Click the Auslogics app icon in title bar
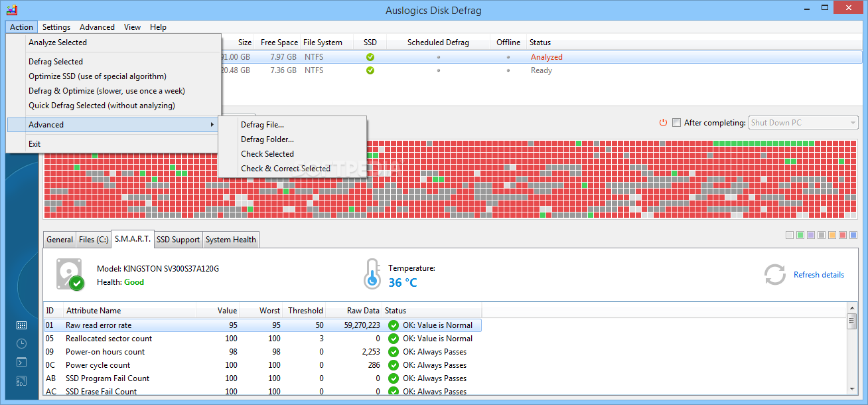Viewport: 868px width, 405px height. (12, 10)
